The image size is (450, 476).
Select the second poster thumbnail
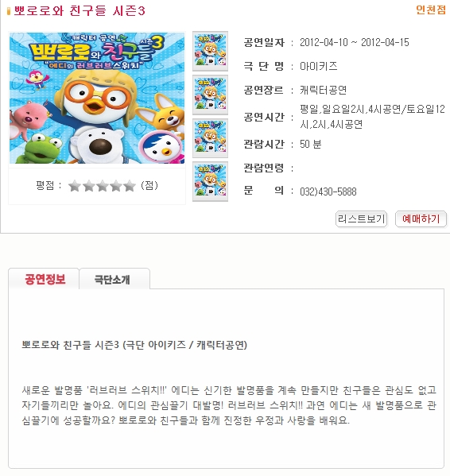[210, 95]
